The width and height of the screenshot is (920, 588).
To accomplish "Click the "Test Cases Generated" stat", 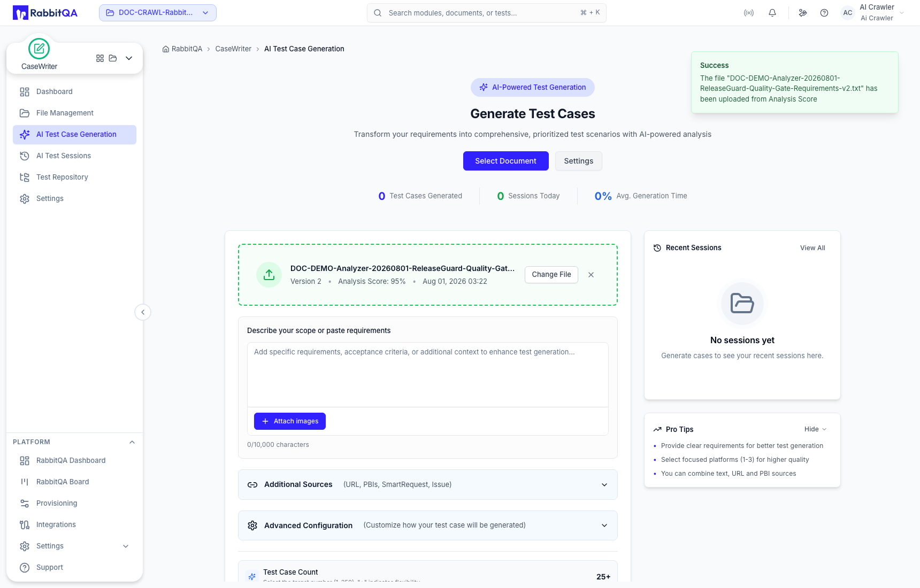I will [420, 196].
